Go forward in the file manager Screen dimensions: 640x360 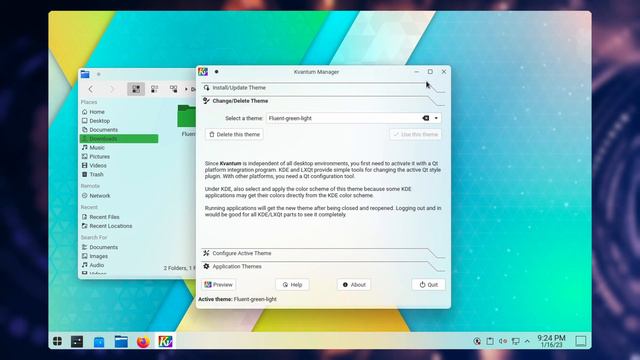111,89
